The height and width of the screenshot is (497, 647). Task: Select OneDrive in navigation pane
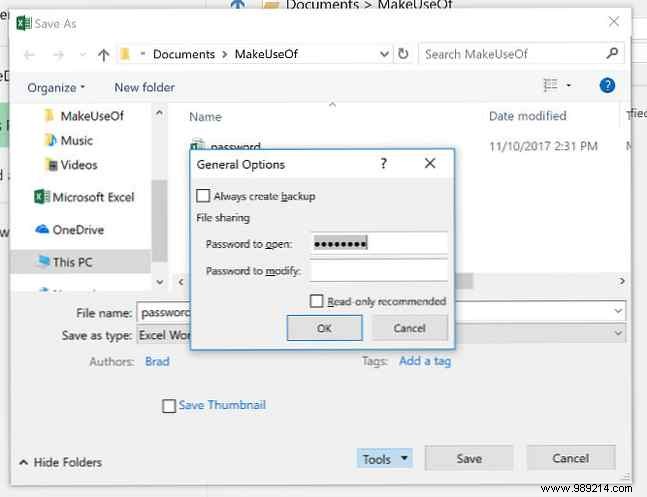tap(69, 230)
